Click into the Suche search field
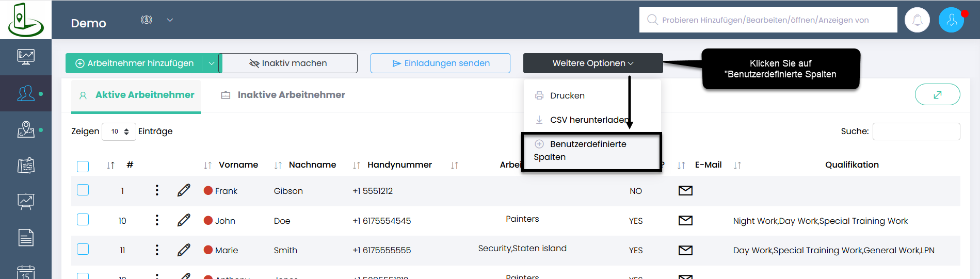This screenshot has width=980, height=279. pyautogui.click(x=915, y=132)
